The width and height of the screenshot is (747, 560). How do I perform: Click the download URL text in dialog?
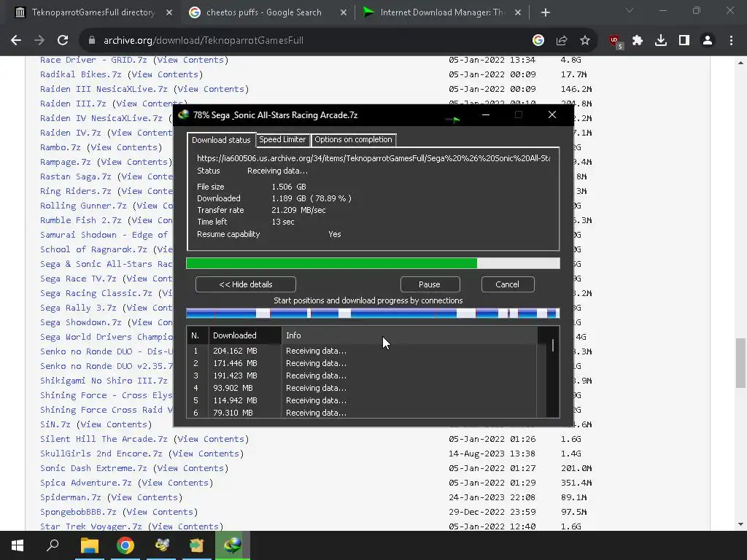pyautogui.click(x=373, y=158)
